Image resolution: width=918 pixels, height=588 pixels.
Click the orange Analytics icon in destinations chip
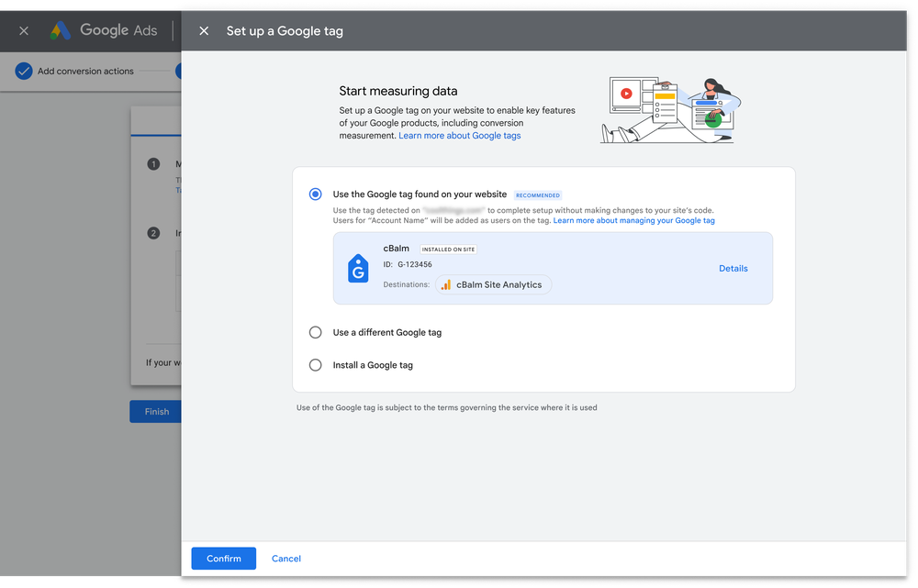pos(446,285)
